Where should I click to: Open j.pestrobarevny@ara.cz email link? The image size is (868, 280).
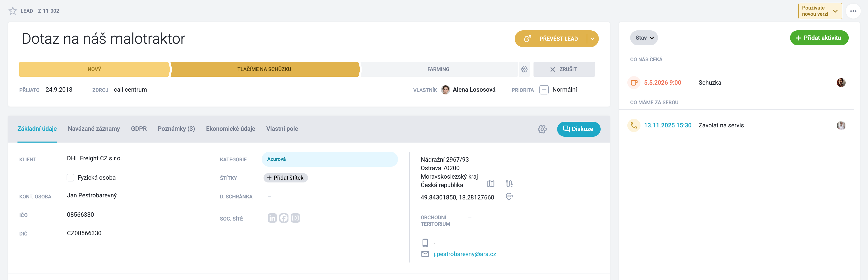coord(464,254)
